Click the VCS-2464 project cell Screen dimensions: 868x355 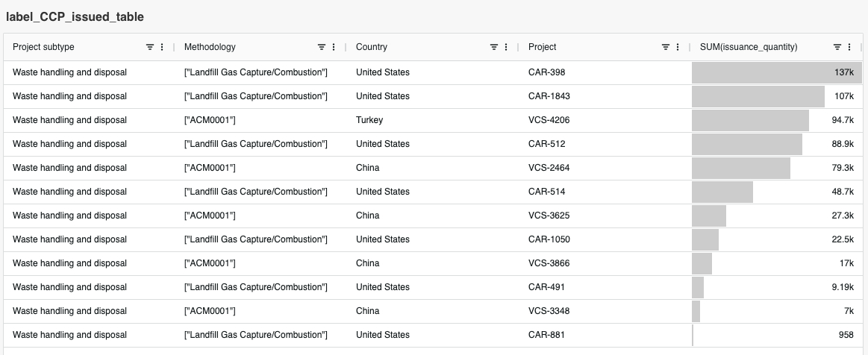(549, 168)
